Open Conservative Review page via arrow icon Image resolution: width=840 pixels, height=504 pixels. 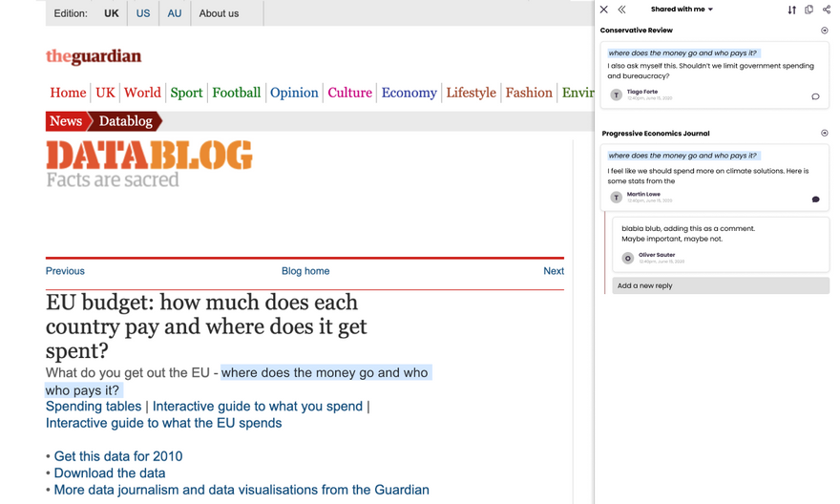825,31
